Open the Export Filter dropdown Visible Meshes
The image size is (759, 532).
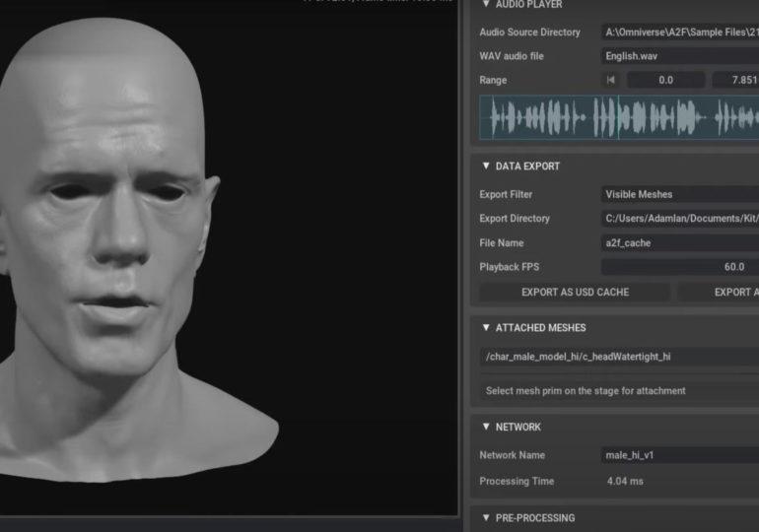[x=679, y=194]
